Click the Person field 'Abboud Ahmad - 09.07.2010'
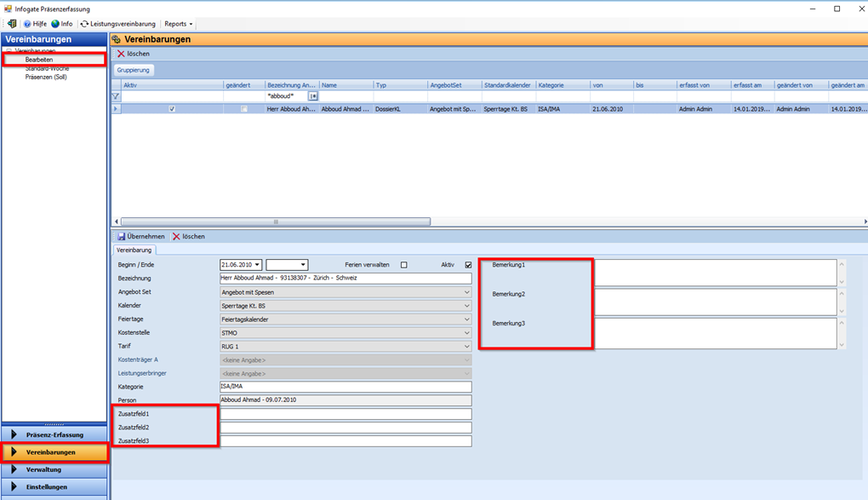 coord(345,400)
